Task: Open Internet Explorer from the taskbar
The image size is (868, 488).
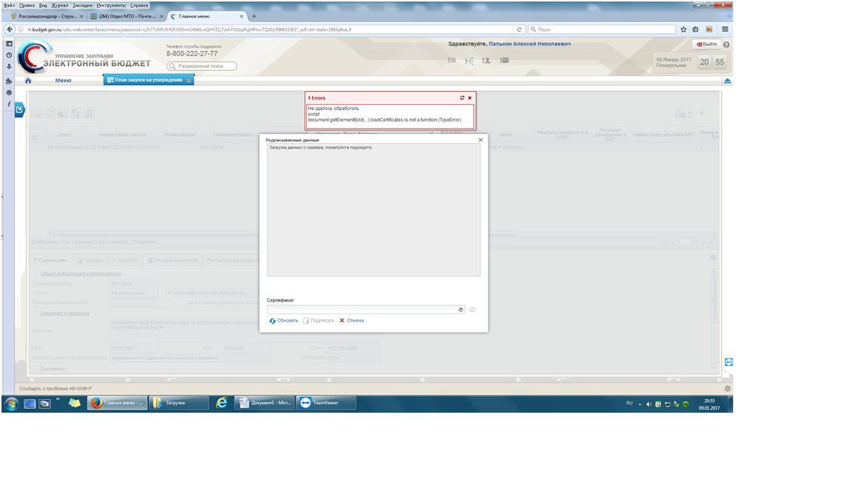Action: point(222,403)
